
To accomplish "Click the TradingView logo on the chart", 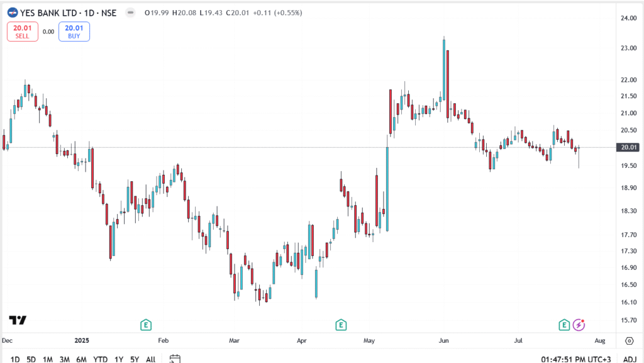I will pos(18,320).
